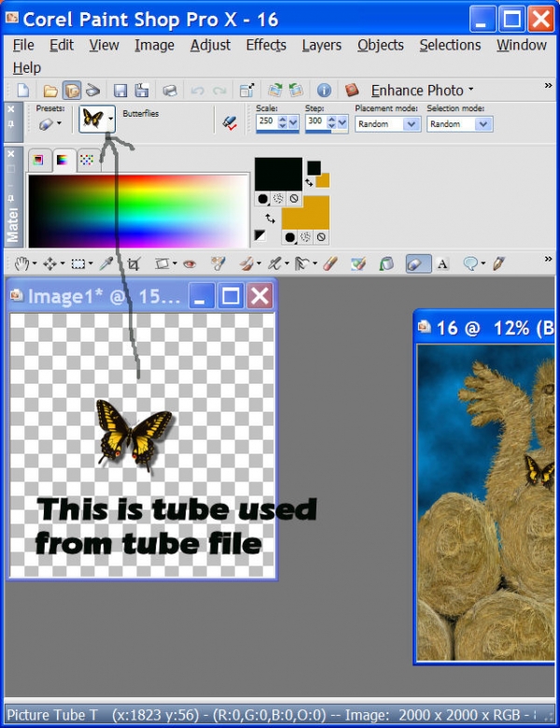Expand the standard toolbar overflow chevron
The image size is (560, 728).
tap(549, 86)
